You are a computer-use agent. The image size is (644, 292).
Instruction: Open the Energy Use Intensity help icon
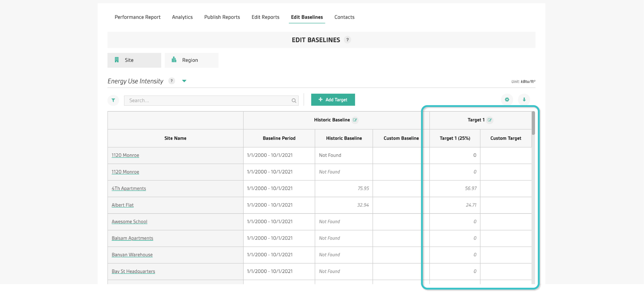pos(172,81)
